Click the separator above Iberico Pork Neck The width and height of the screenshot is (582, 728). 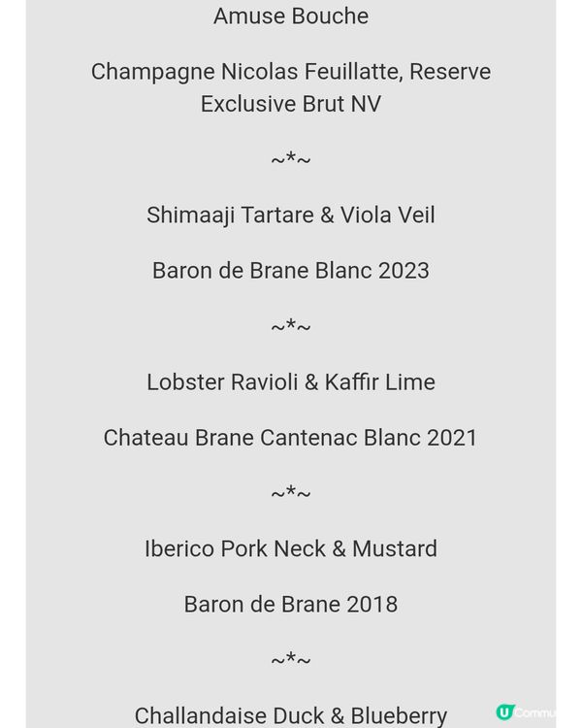pyautogui.click(x=291, y=493)
